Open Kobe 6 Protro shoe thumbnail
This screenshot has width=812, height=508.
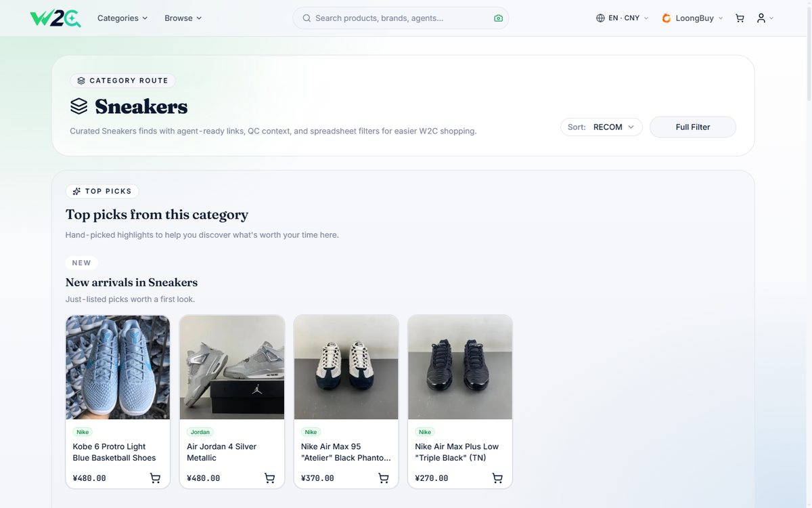[x=118, y=367]
